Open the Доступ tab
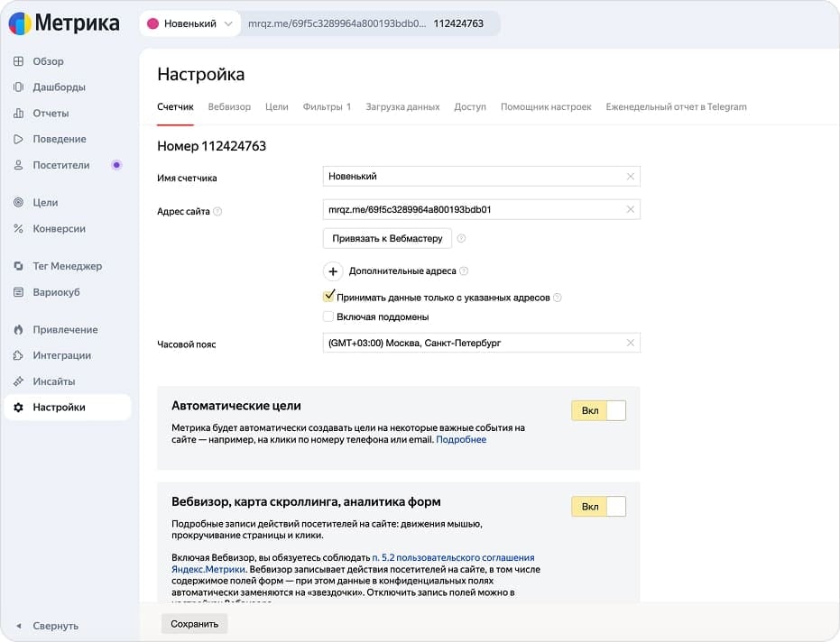This screenshot has width=840, height=642. click(x=470, y=106)
